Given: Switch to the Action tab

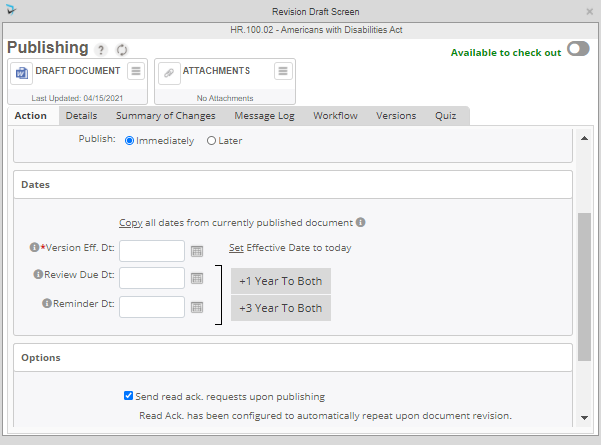Looking at the screenshot, I should pyautogui.click(x=31, y=116).
